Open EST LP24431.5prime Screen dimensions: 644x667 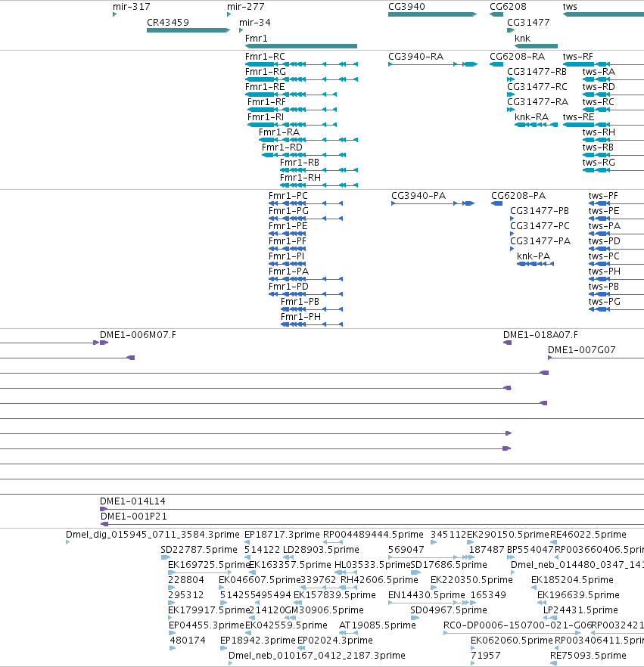[x=580, y=610]
